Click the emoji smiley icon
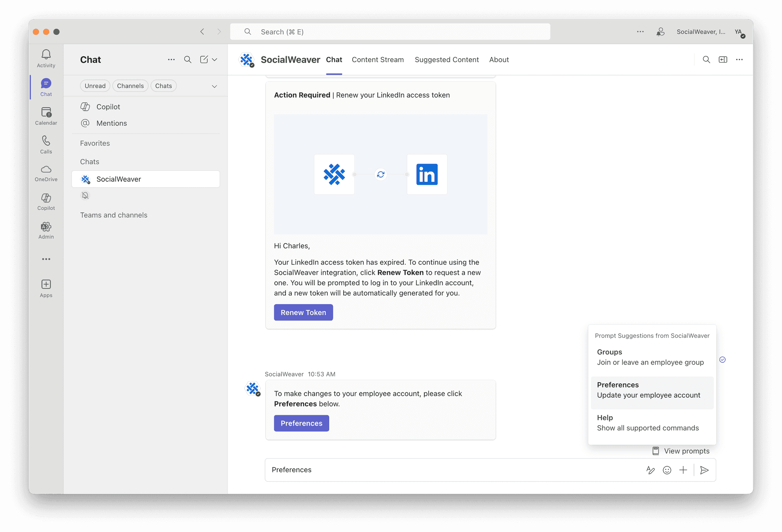 click(667, 470)
